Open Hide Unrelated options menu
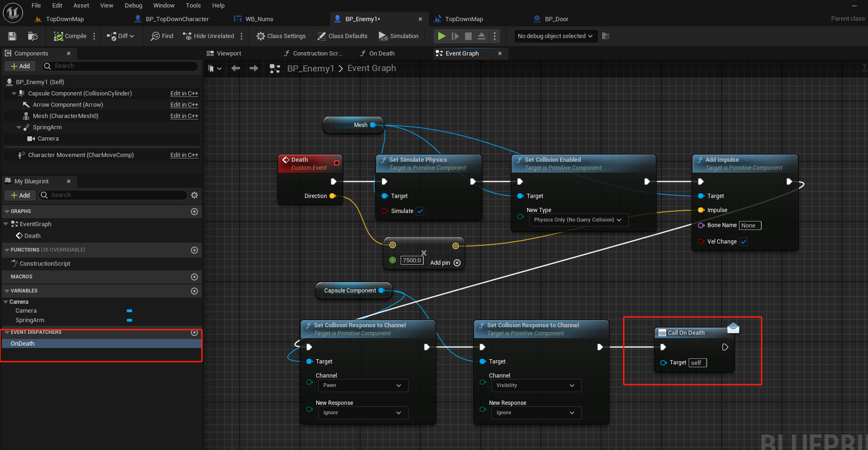Image resolution: width=868 pixels, height=450 pixels. (x=241, y=36)
